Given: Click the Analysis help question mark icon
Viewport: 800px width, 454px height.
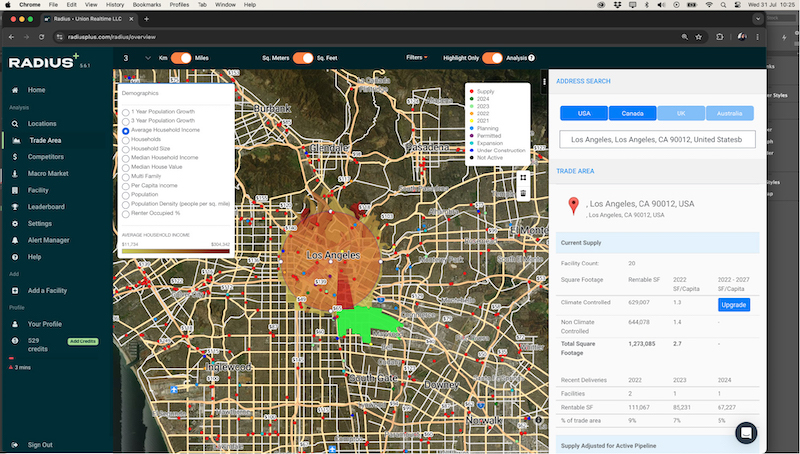Looking at the screenshot, I should coord(531,58).
